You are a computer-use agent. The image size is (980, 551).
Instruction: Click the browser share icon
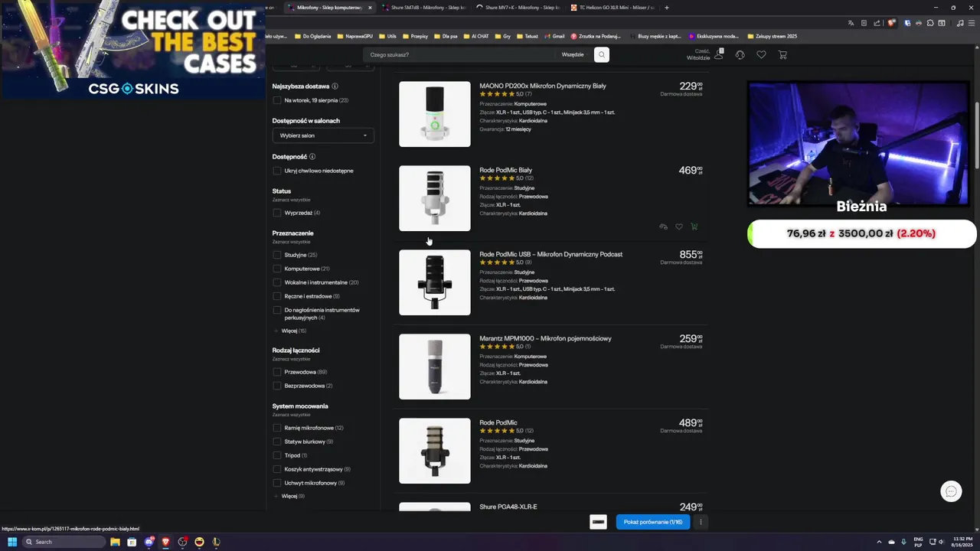click(876, 23)
